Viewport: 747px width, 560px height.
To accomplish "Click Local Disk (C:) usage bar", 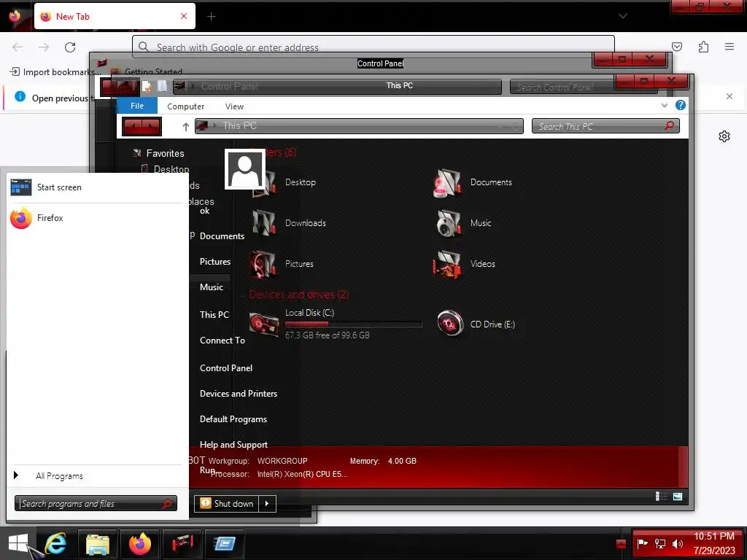I will click(x=353, y=324).
